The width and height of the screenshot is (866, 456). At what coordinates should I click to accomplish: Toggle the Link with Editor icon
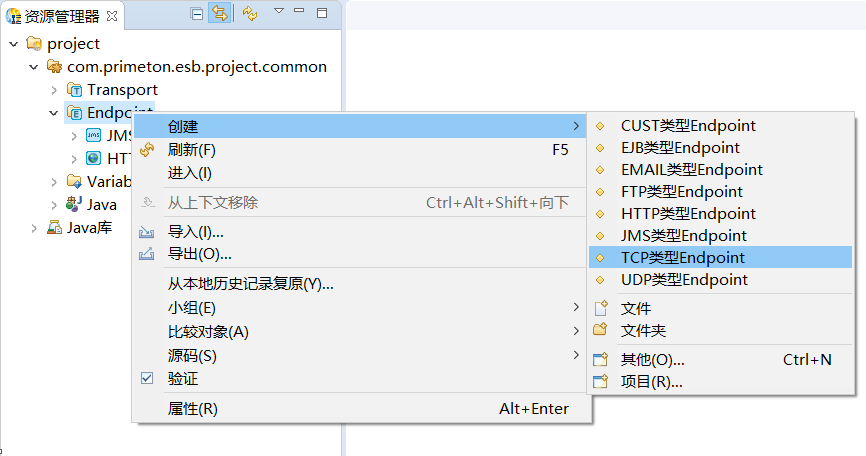[x=219, y=14]
